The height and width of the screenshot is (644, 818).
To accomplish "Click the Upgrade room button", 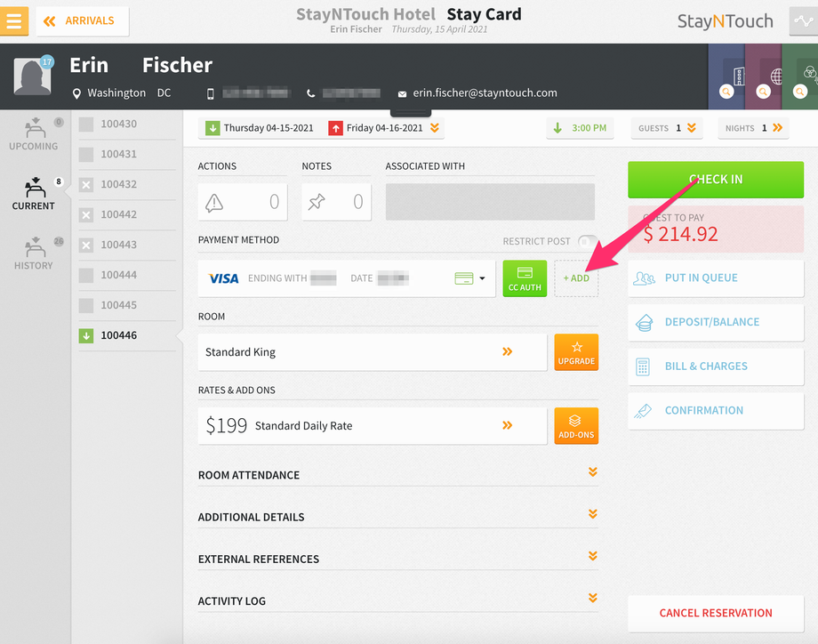I will click(x=576, y=352).
